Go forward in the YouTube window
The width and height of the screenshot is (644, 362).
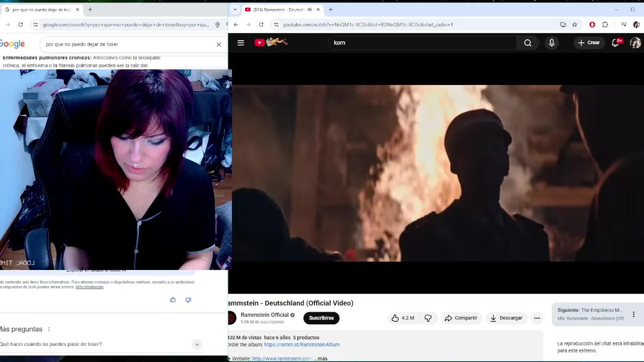[249, 25]
